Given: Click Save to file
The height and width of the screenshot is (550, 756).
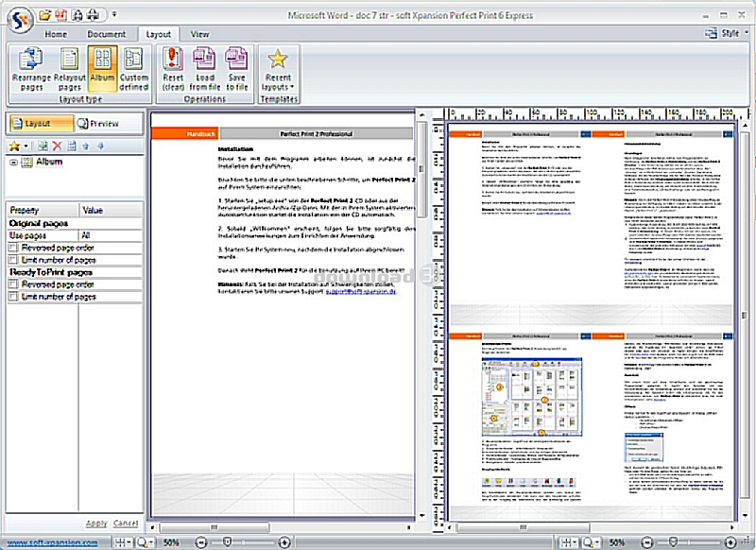Looking at the screenshot, I should (237, 68).
